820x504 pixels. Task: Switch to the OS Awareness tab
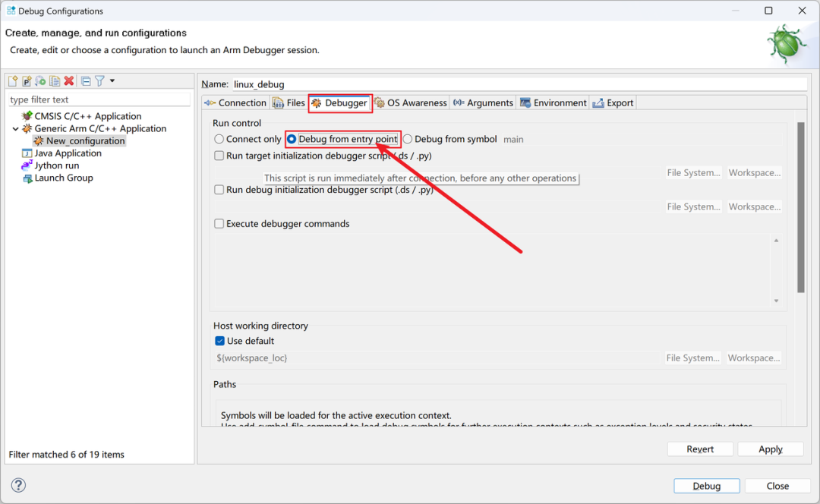tap(410, 103)
